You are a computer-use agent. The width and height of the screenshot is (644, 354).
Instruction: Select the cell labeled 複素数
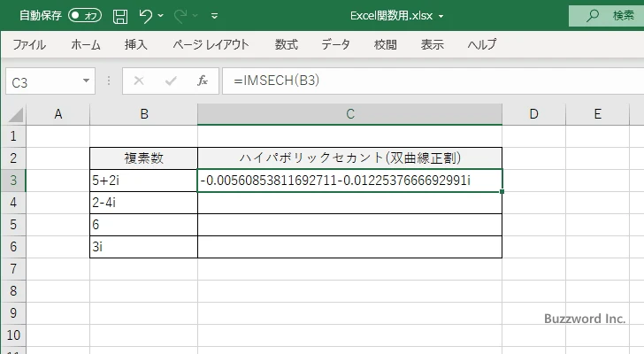[143, 158]
